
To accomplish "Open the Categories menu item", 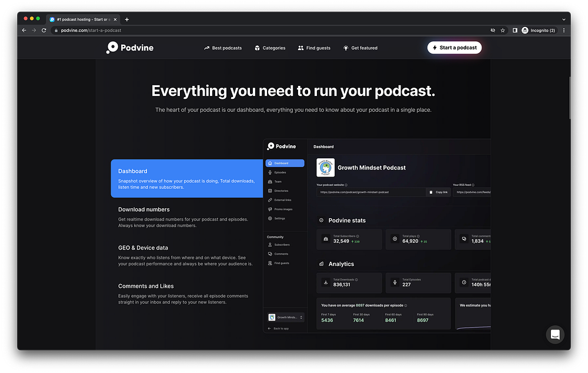I will 270,48.
